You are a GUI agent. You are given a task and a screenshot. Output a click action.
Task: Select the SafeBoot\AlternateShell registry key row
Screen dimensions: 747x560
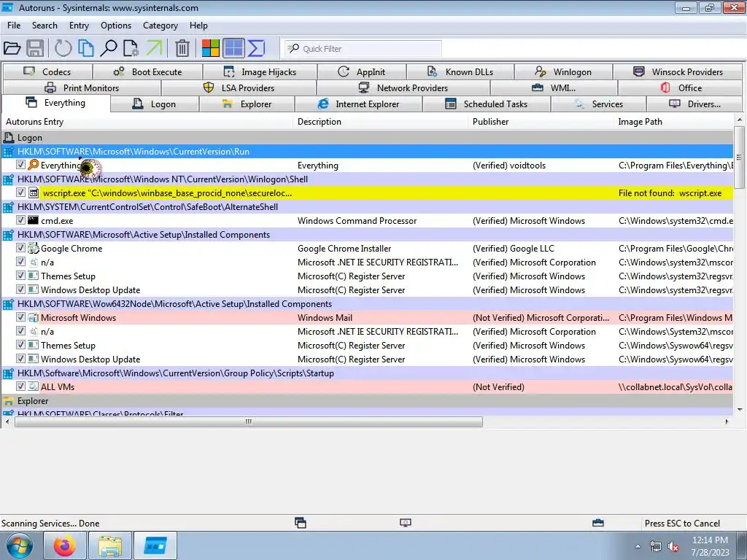coord(368,207)
